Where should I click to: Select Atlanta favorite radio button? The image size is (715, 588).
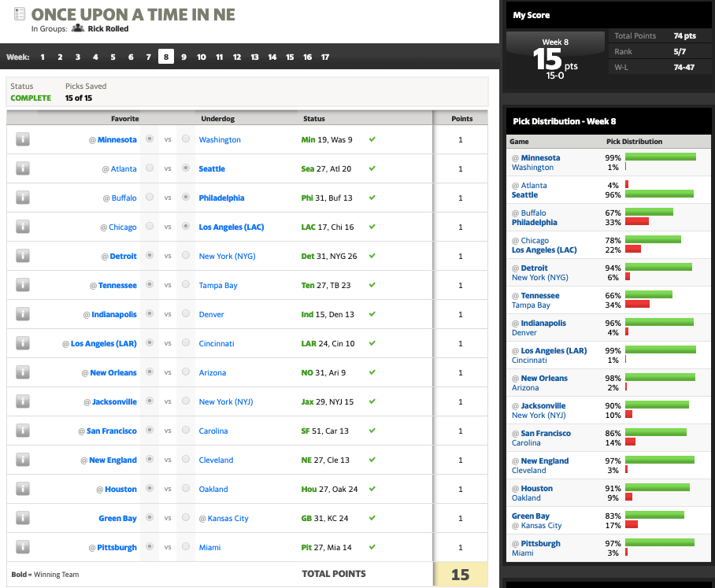point(150,168)
